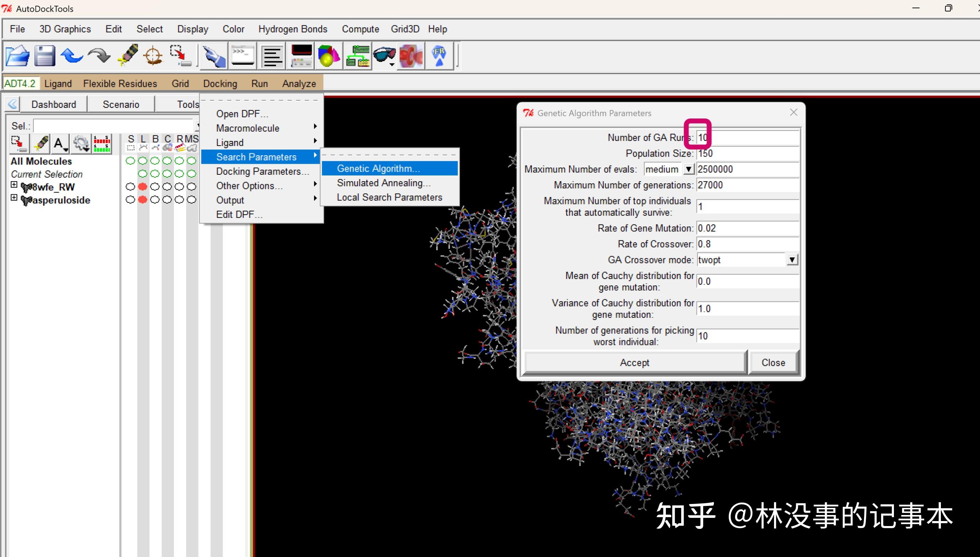Toggle Ball-and-stick circle for All Molecules
Screen dimensions: 980x557
click(155, 161)
